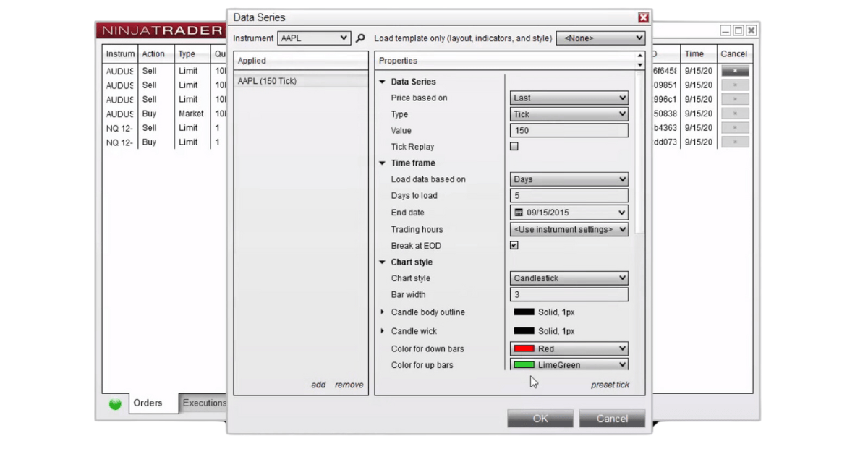The height and width of the screenshot is (454, 868).
Task: Click the Candle body outline black swatch
Action: coord(524,312)
